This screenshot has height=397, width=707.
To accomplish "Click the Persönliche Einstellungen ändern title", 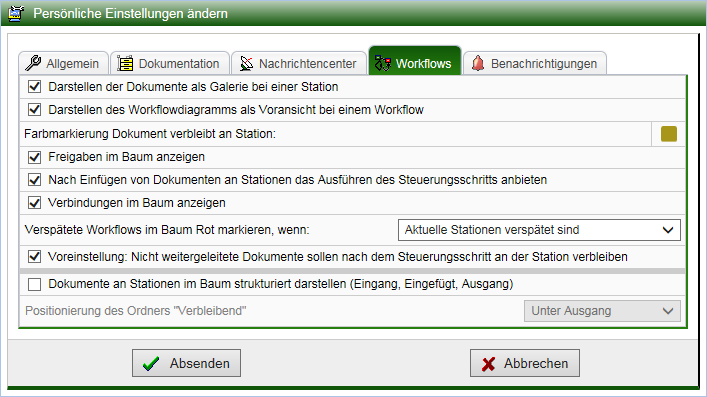I will pyautogui.click(x=130, y=14).
